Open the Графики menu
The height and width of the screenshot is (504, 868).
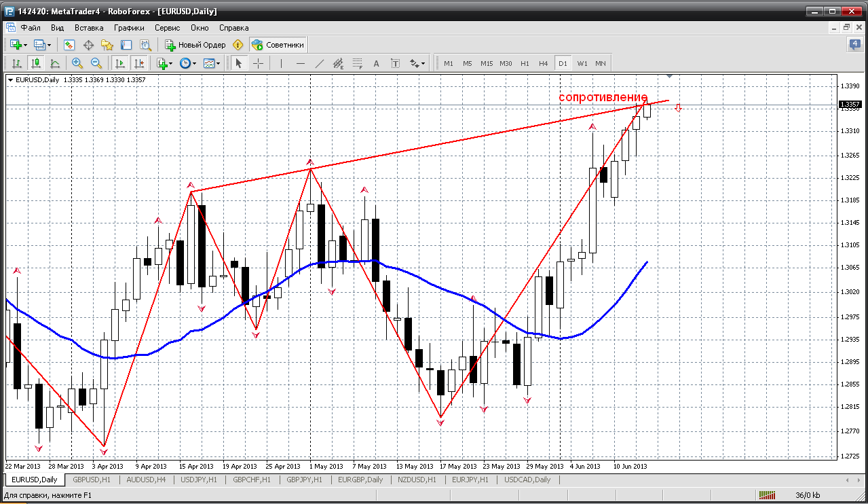tap(129, 28)
